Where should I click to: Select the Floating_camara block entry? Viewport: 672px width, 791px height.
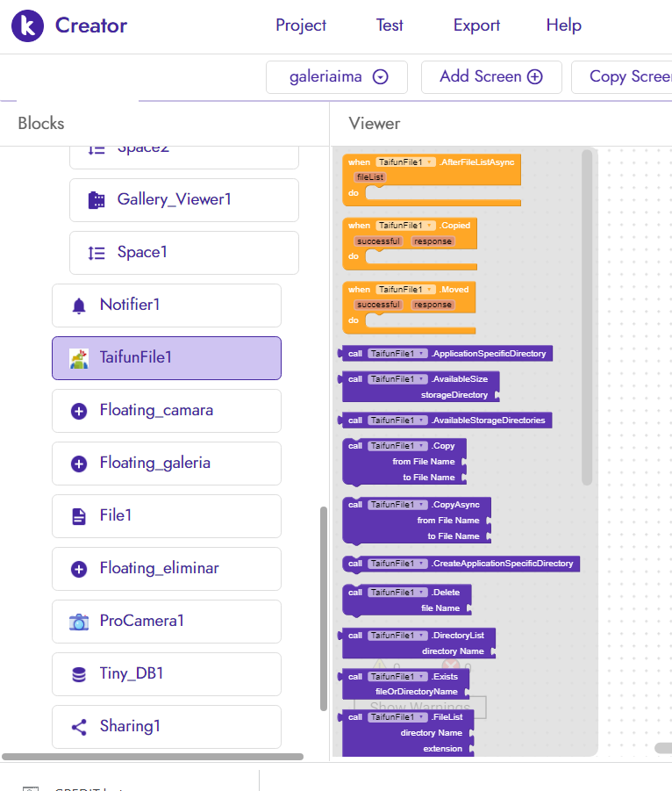[167, 411]
